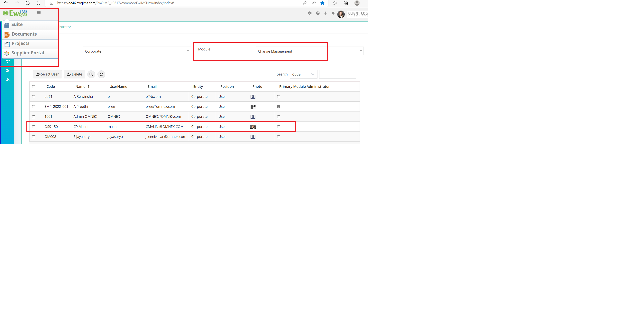Click the hierarchy icon in left sidebar
This screenshot has width=644, height=329.
[8, 61]
